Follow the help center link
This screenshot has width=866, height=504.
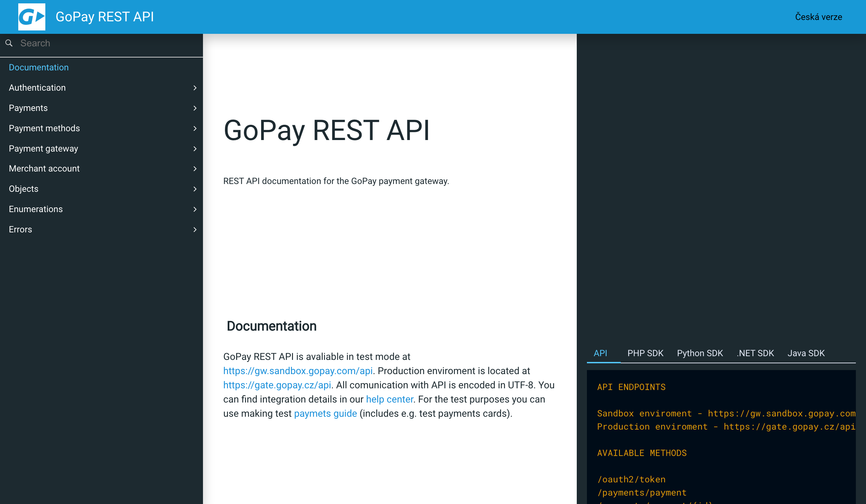coord(389,399)
